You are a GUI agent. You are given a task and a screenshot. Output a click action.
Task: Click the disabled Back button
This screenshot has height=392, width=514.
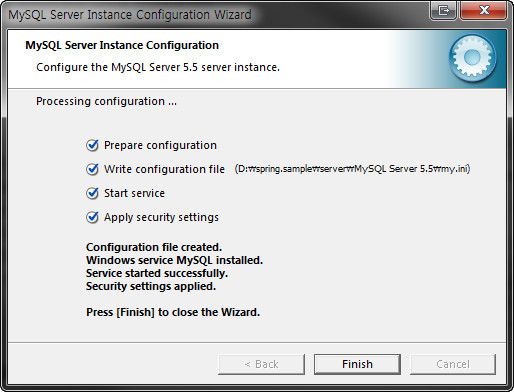pos(261,364)
